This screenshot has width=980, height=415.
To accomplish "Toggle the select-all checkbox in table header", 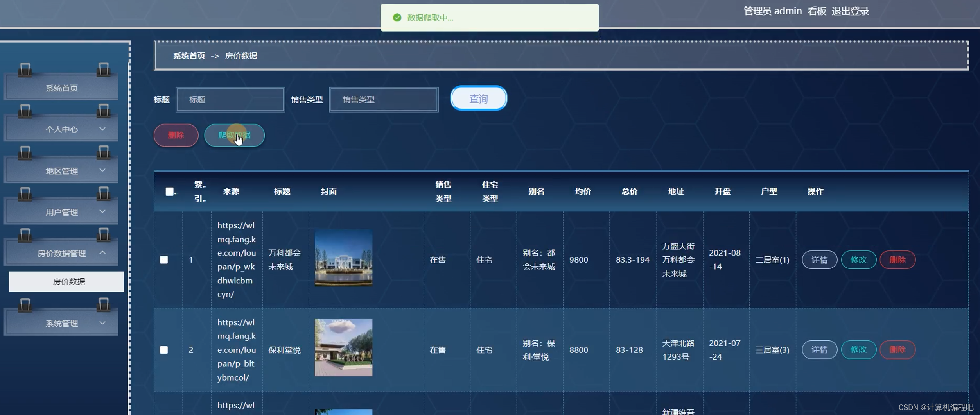I will click(170, 191).
